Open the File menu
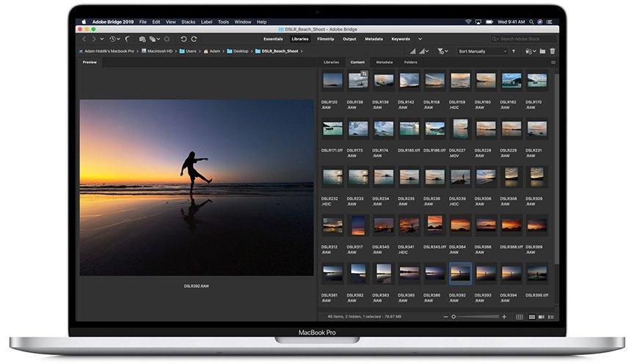Screen dimensions: 634x364 pyautogui.click(x=143, y=22)
